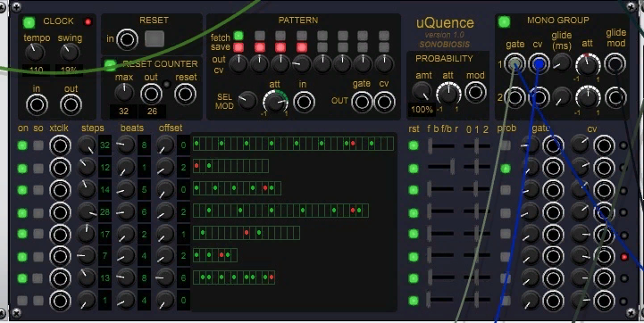Click the fourth red pattern save button

click(302, 47)
